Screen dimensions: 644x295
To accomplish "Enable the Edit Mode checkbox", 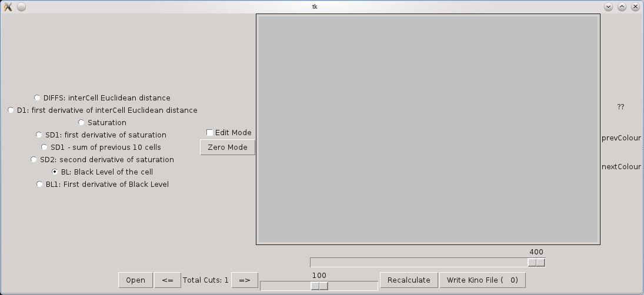I will pos(210,133).
